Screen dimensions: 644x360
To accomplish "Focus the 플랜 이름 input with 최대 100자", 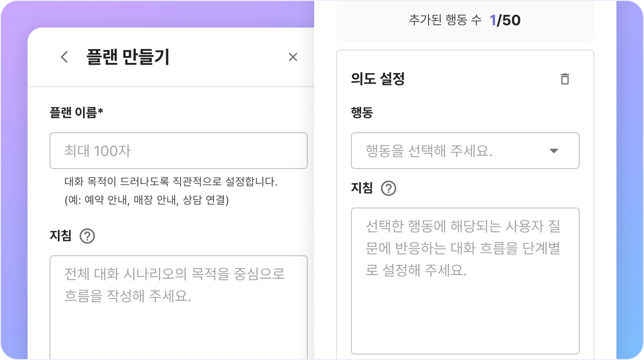I will coord(178,151).
